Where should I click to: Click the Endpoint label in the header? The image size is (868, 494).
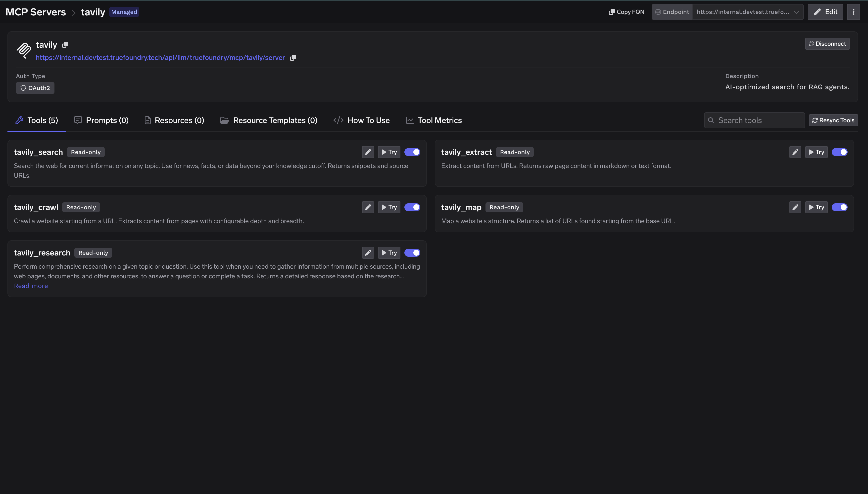click(672, 12)
